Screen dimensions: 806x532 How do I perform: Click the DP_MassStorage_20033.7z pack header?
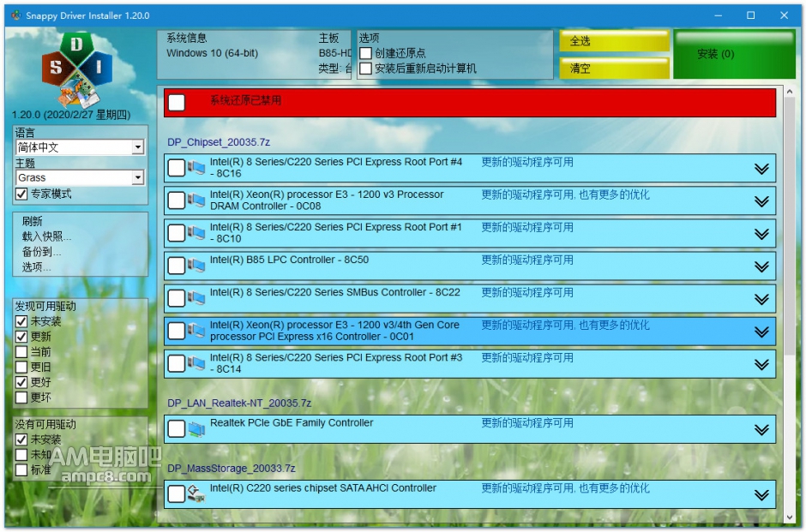pyautogui.click(x=232, y=469)
